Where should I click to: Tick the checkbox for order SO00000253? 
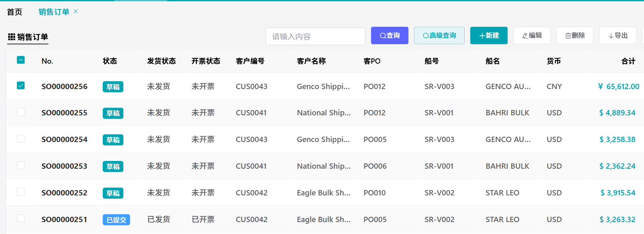21,165
